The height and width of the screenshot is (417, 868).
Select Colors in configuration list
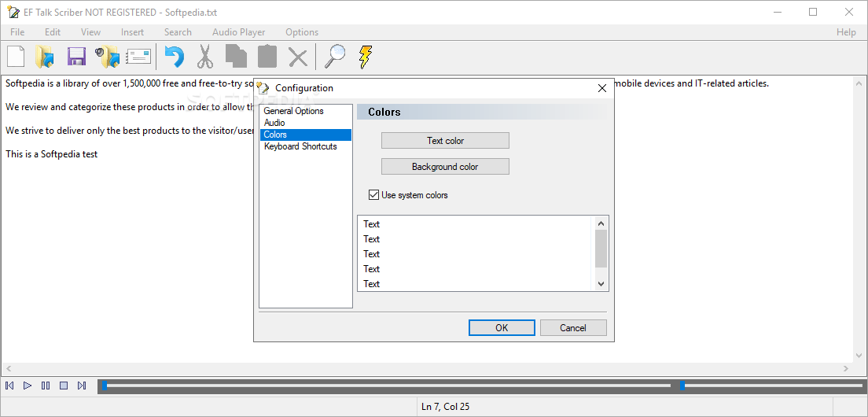pos(306,135)
